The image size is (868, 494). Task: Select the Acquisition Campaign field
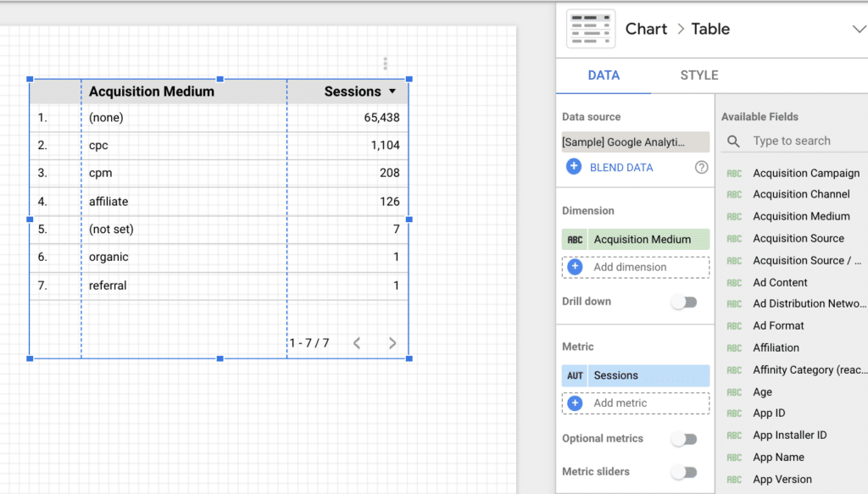pos(805,173)
